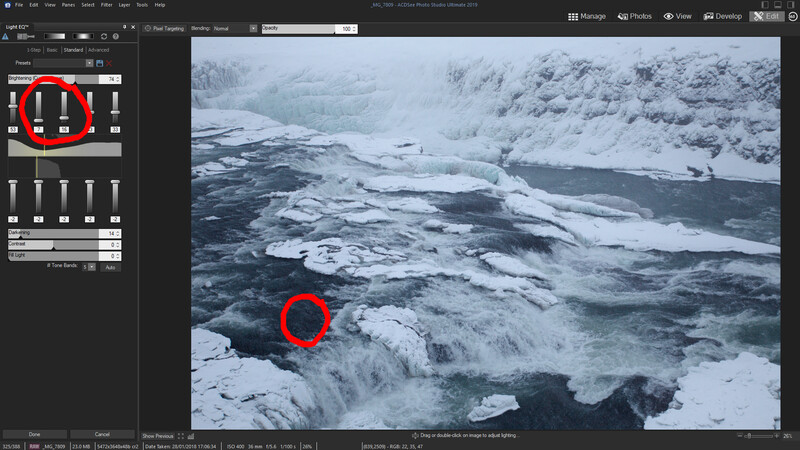Viewport: 800px width, 450px height.
Task: Save the current preset with the floppy icon
Action: [99, 63]
